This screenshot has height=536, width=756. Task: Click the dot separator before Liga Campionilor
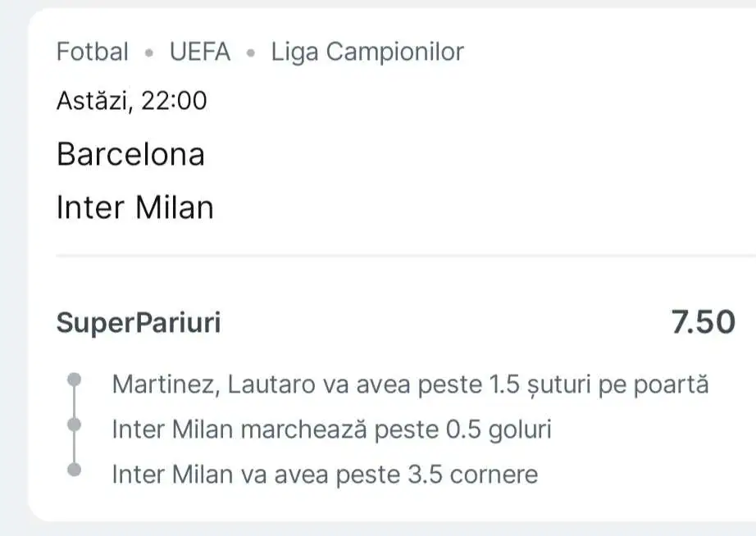[251, 53]
